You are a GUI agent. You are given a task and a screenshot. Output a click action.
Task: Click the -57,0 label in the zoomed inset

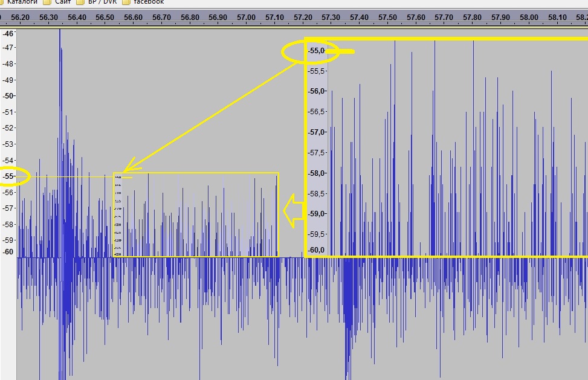pyautogui.click(x=317, y=132)
